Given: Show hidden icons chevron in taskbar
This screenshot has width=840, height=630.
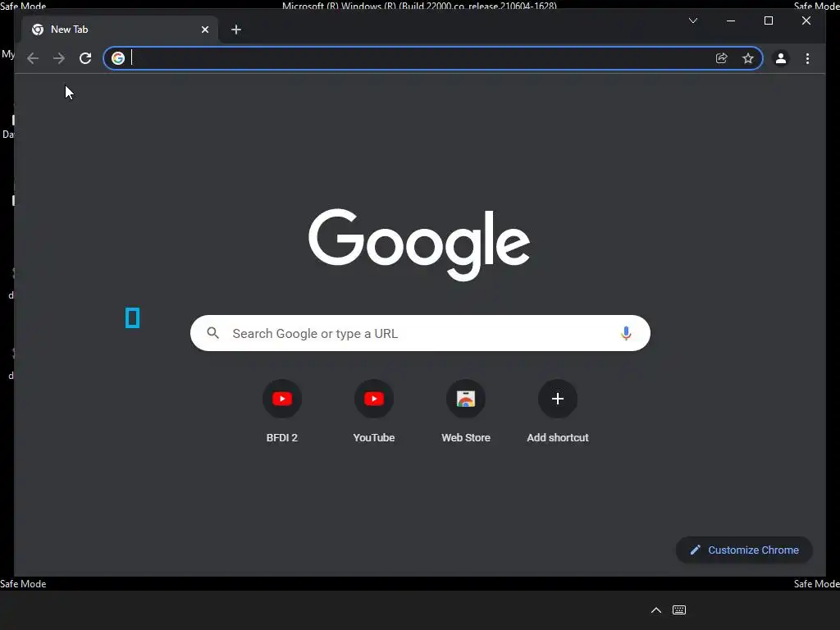Looking at the screenshot, I should [656, 610].
